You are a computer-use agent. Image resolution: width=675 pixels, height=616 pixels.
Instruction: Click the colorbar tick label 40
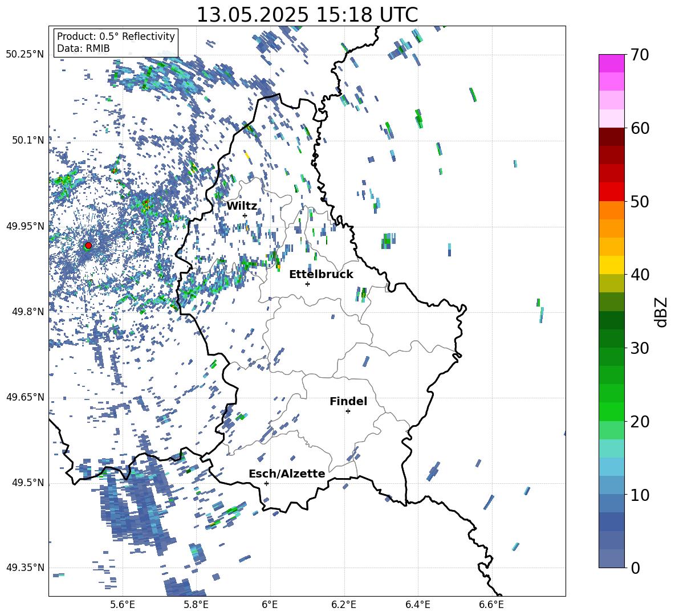(x=640, y=275)
